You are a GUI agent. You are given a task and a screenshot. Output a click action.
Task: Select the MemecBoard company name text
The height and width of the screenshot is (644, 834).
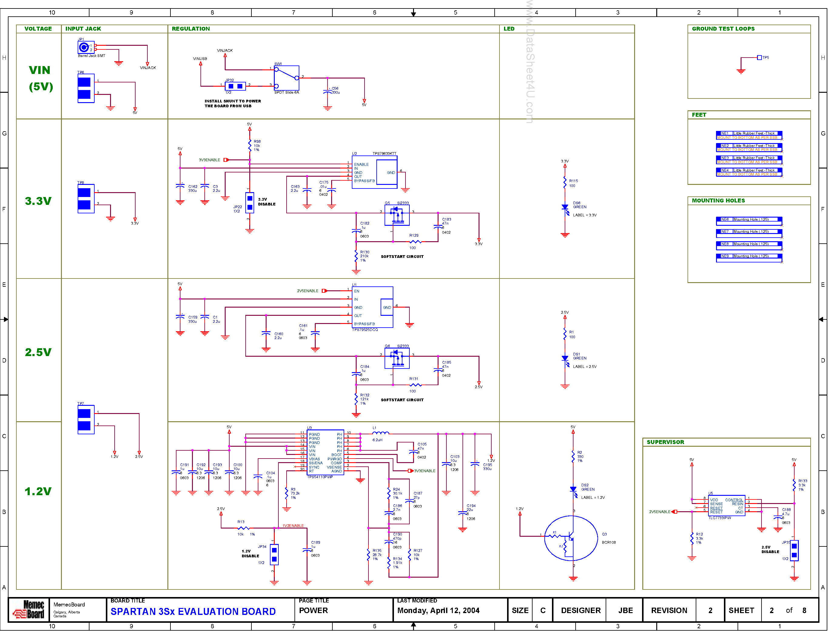tap(69, 605)
